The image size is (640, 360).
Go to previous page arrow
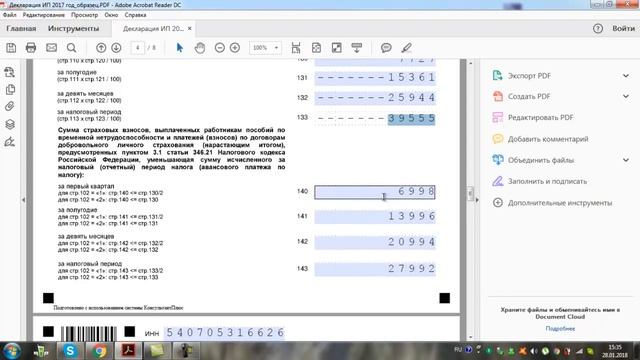[101, 48]
